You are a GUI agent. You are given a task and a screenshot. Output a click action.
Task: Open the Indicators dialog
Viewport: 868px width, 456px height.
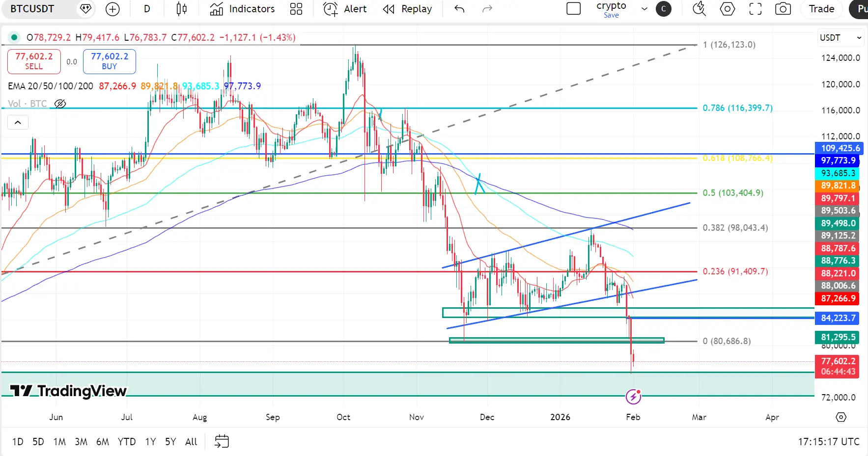[242, 9]
